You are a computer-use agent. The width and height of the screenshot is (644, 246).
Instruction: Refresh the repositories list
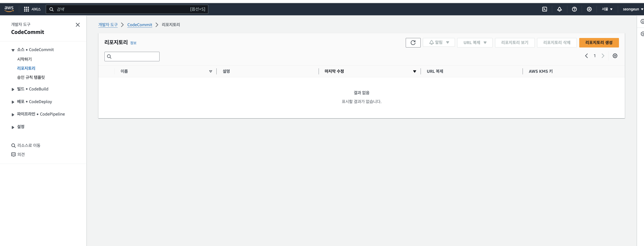click(x=413, y=43)
